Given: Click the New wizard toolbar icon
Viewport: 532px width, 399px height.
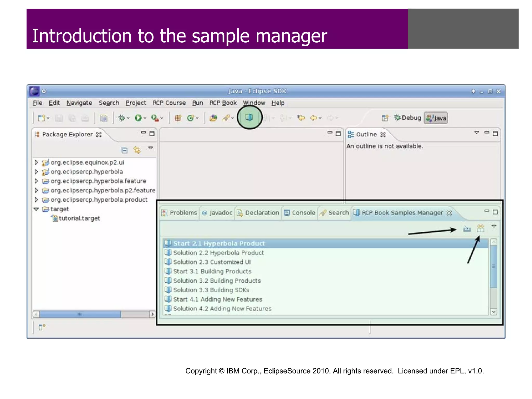Looking at the screenshot, I should tap(41, 118).
